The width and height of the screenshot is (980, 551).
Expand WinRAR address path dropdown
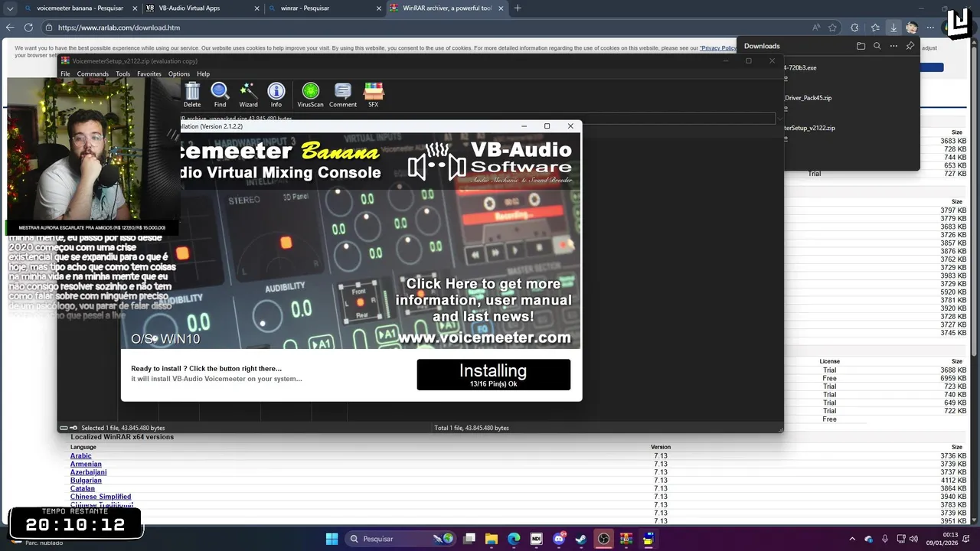(779, 119)
